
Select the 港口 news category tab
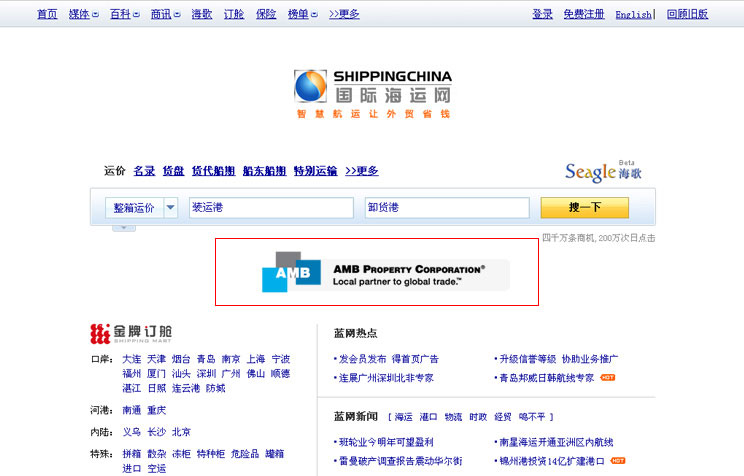coord(428,417)
